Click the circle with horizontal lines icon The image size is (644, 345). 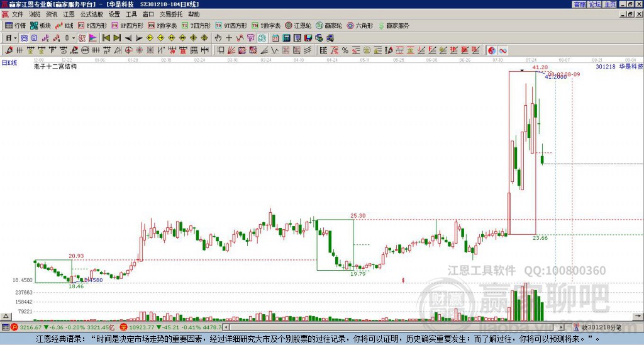click(x=85, y=50)
